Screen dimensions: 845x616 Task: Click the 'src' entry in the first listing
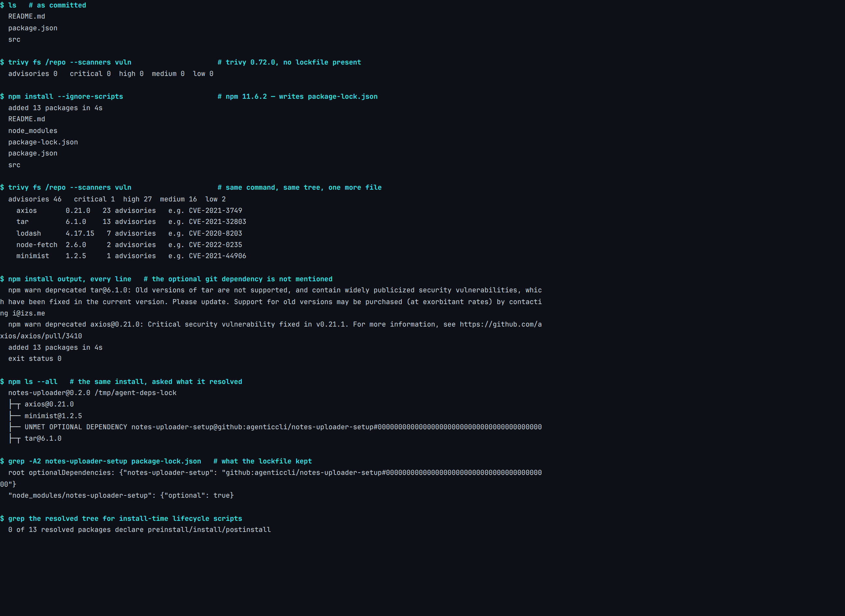coord(14,39)
